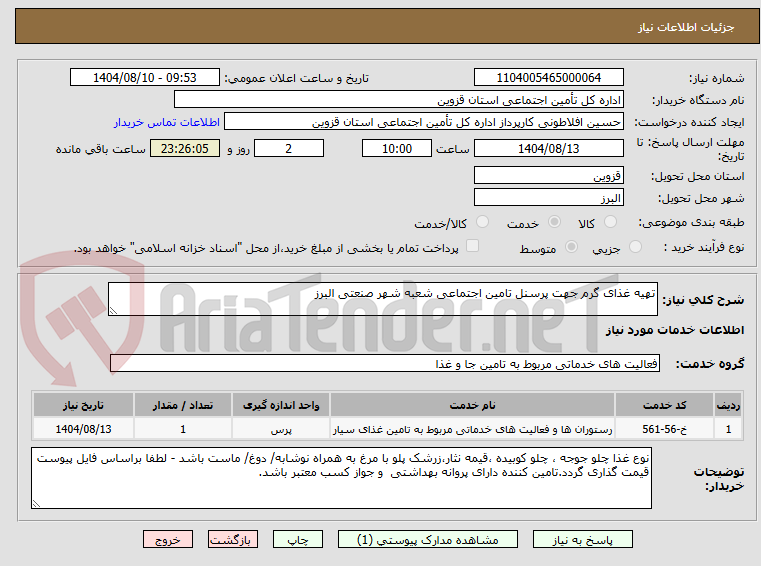Click the remaining time countdown 23:26:05
The height and width of the screenshot is (566, 761).
point(185,148)
